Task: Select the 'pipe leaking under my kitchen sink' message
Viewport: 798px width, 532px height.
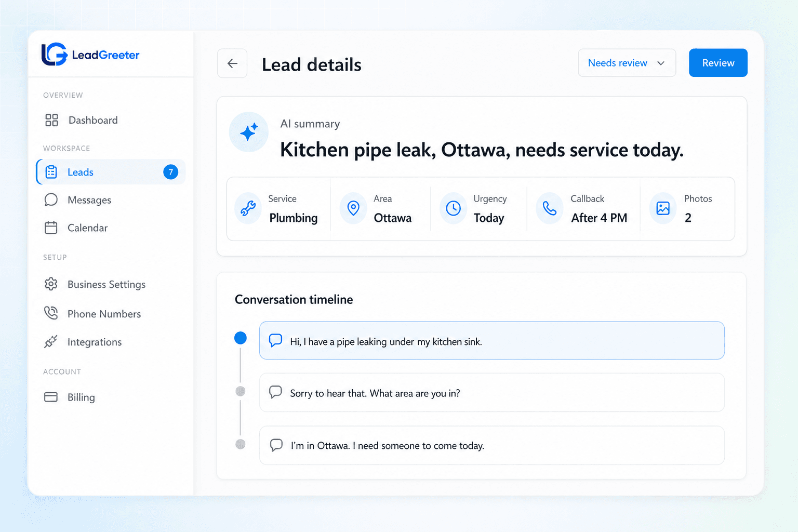Action: [491, 340]
